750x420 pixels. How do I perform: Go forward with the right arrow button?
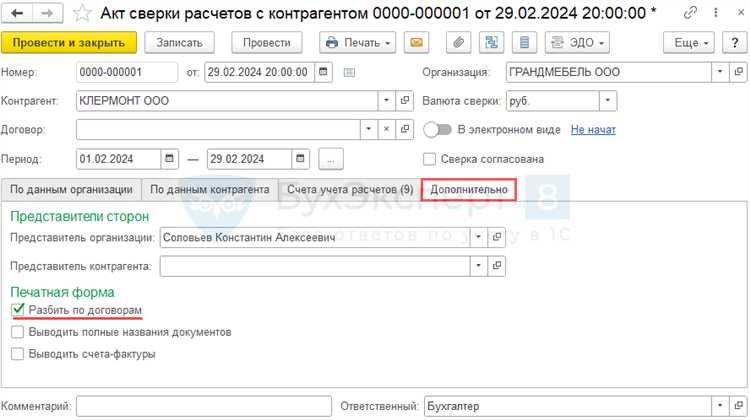47,13
